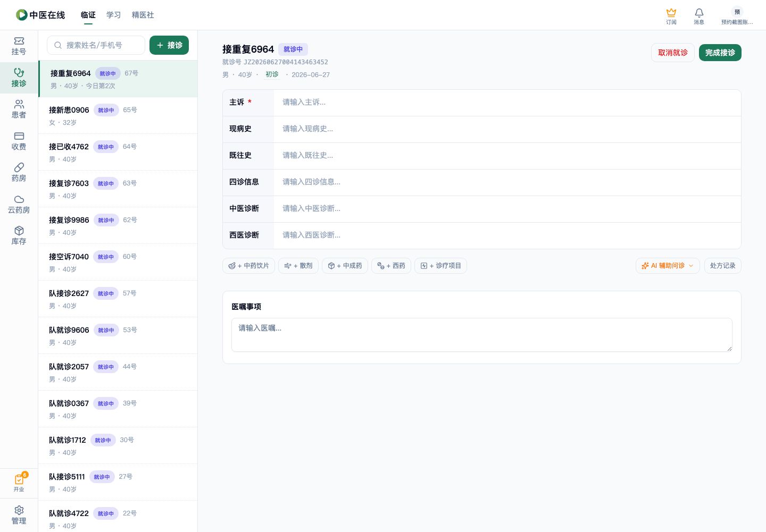This screenshot has height=532, width=766.
Task: Select patient 接新患0906
Action: (x=118, y=115)
